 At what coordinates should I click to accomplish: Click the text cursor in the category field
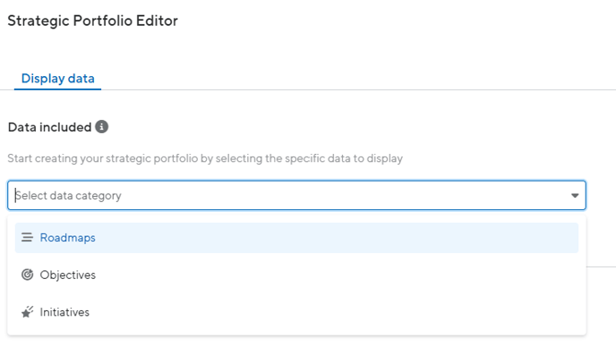point(16,195)
